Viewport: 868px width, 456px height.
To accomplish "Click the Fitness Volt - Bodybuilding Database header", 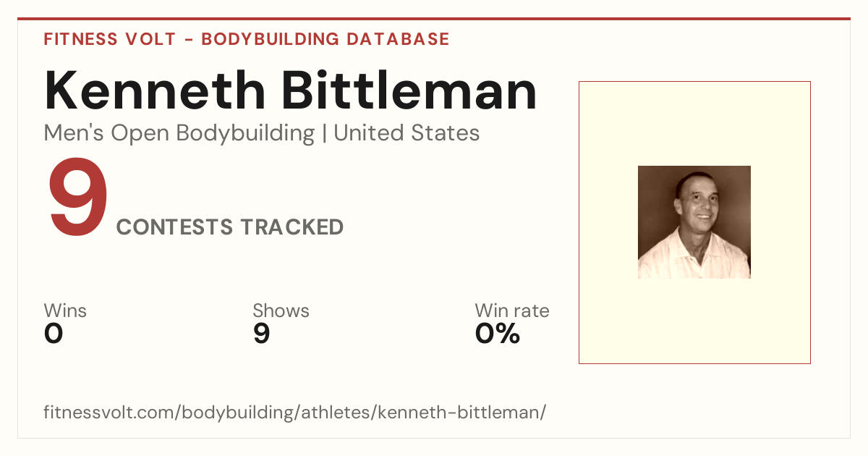I will pyautogui.click(x=247, y=39).
